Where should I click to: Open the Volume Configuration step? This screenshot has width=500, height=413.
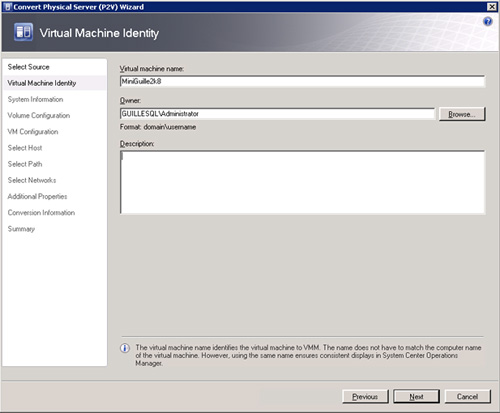(39, 116)
